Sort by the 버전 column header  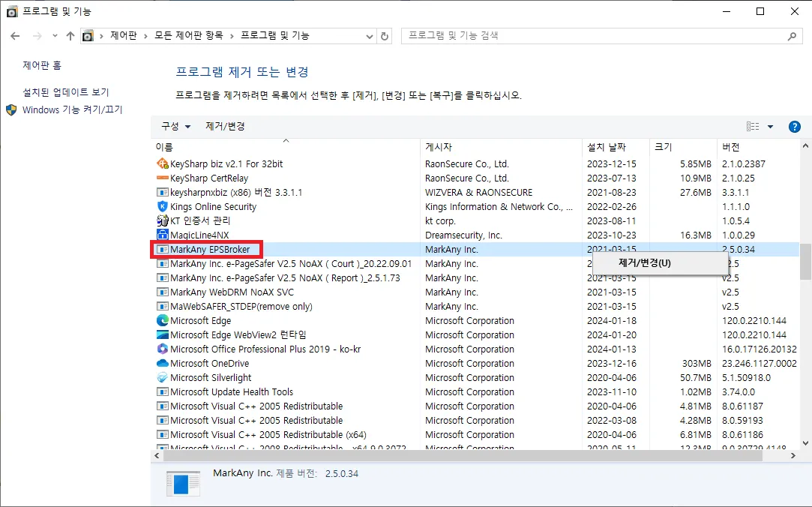[759, 147]
